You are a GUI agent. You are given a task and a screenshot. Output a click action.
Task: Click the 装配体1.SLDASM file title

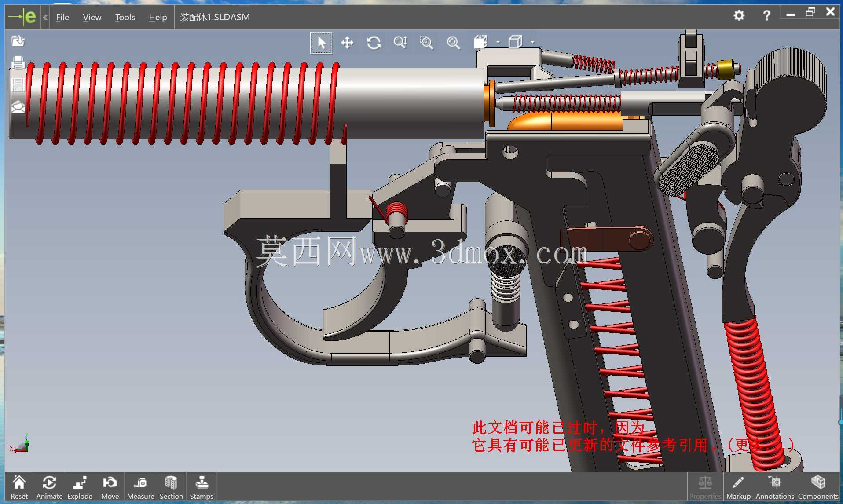point(215,17)
